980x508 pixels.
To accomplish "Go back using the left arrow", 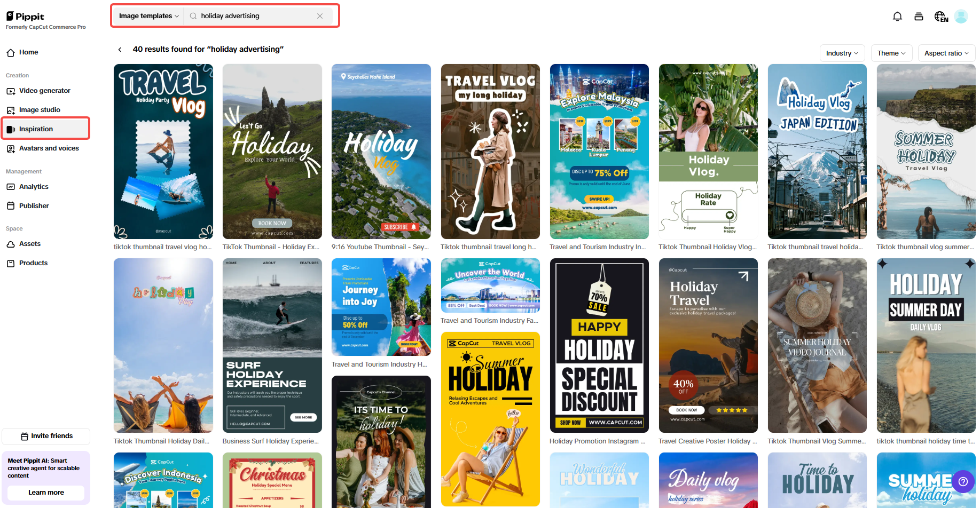I will point(120,50).
